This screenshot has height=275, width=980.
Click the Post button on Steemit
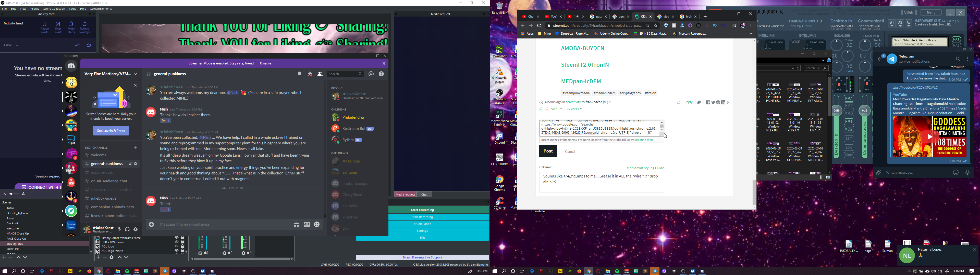[548, 151]
